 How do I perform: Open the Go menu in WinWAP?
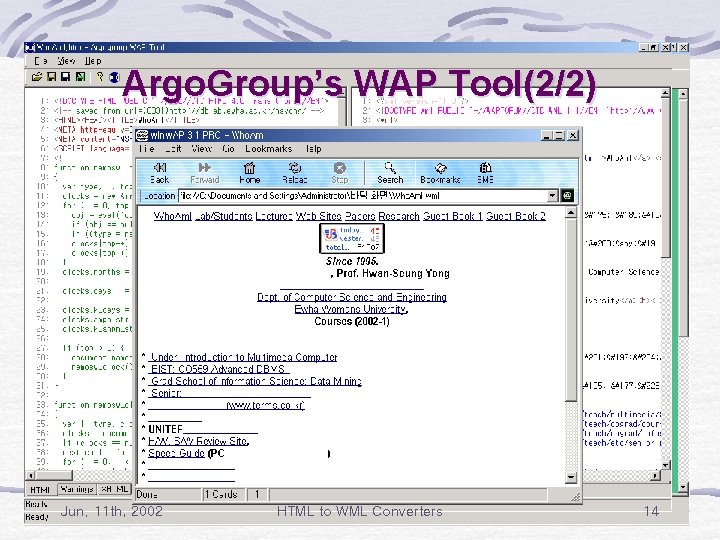228,149
